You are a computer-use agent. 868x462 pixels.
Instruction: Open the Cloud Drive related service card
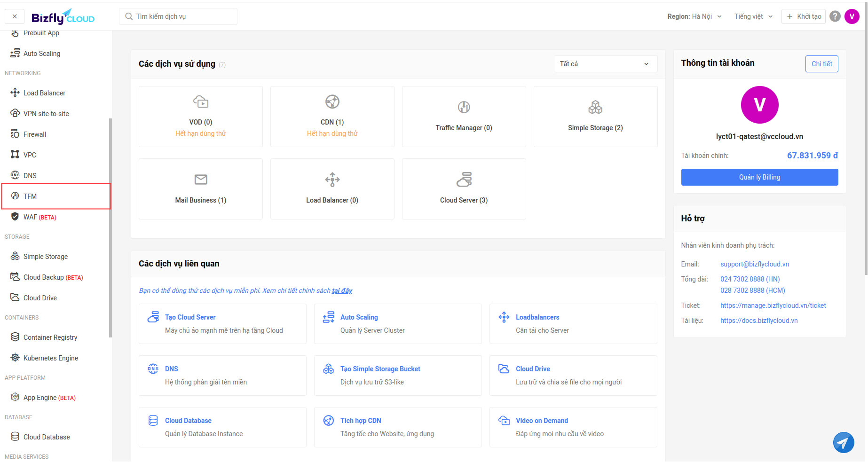click(573, 376)
